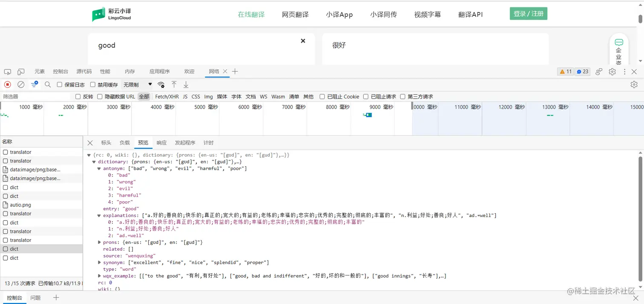Filter requests by WS type
644x304 pixels.
click(x=264, y=97)
